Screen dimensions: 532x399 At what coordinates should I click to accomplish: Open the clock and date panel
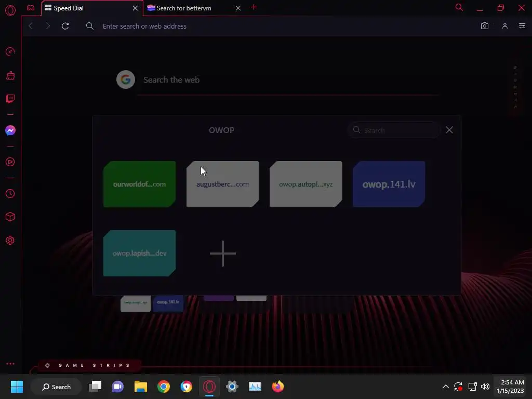tap(510, 387)
